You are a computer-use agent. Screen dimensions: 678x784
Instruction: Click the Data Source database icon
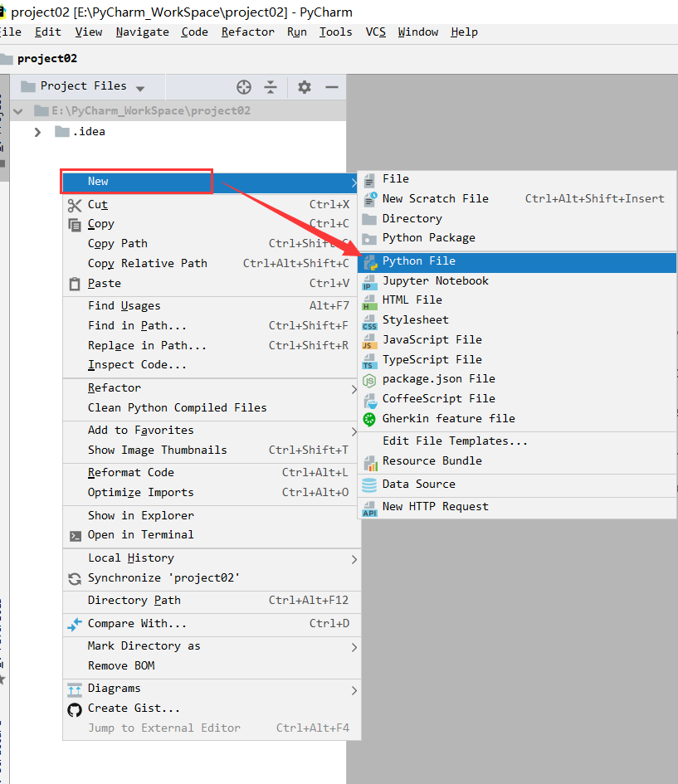[x=369, y=485]
